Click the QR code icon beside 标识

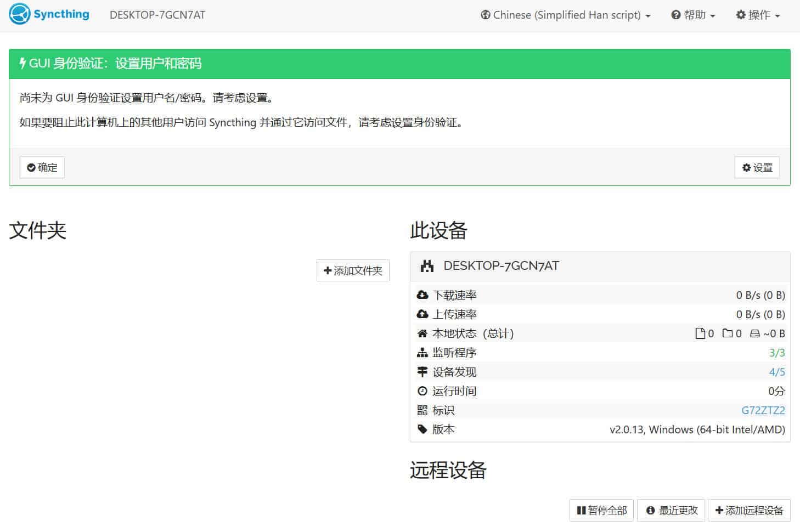point(422,410)
